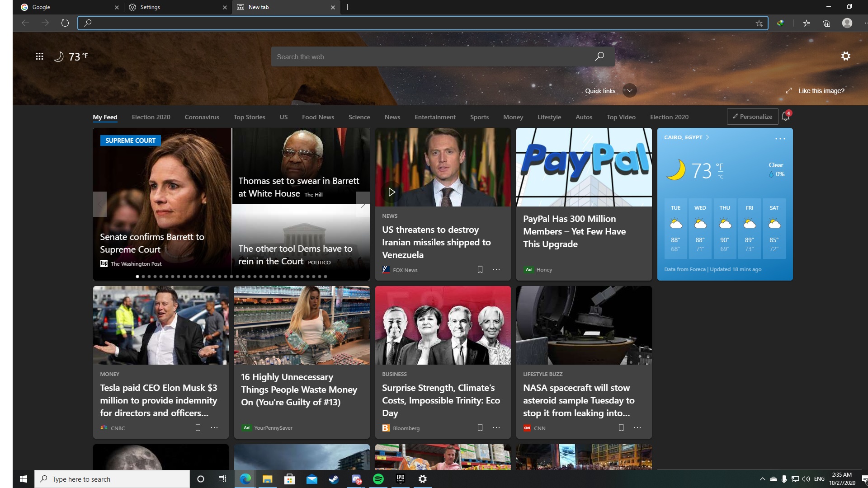Click the Personalize button
The width and height of the screenshot is (868, 488).
(x=752, y=117)
